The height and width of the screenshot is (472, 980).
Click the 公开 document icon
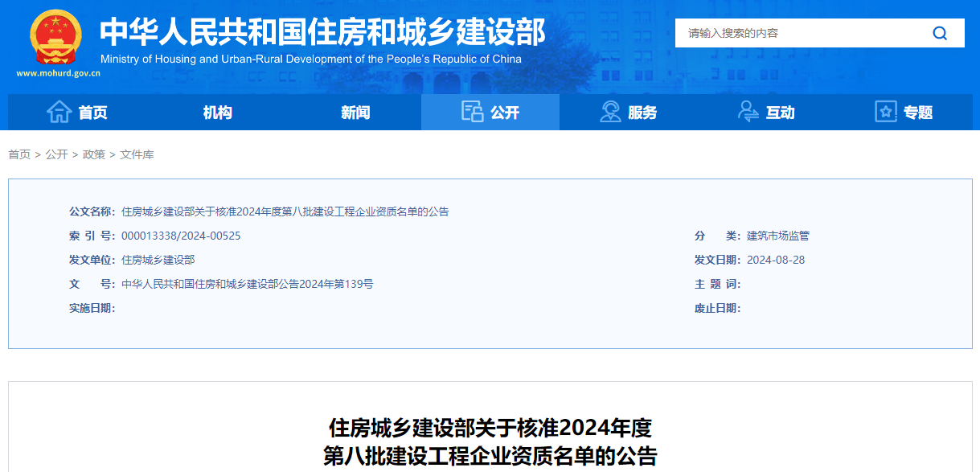click(x=472, y=112)
